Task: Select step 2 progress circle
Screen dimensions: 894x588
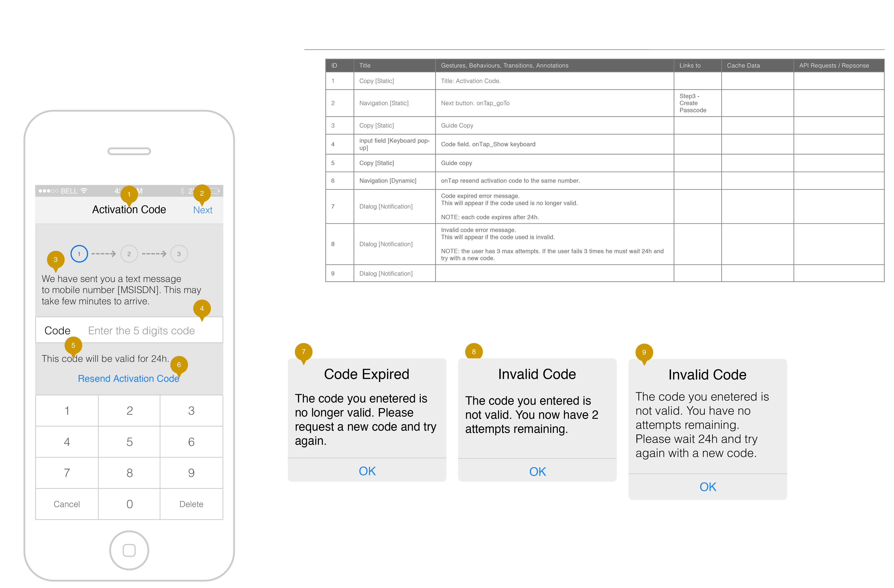Action: click(129, 254)
